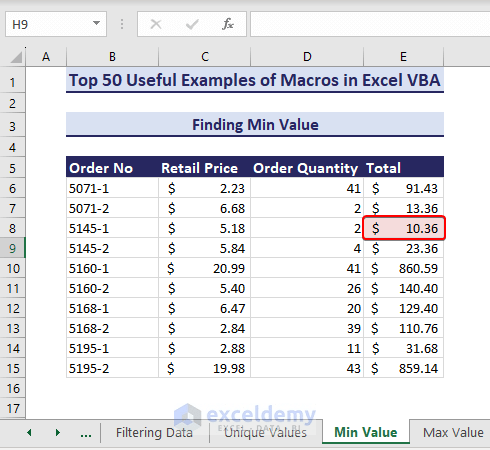Image resolution: width=490 pixels, height=450 pixels.
Task: Click the retail price 5.40 cell
Action: pyautogui.click(x=205, y=288)
